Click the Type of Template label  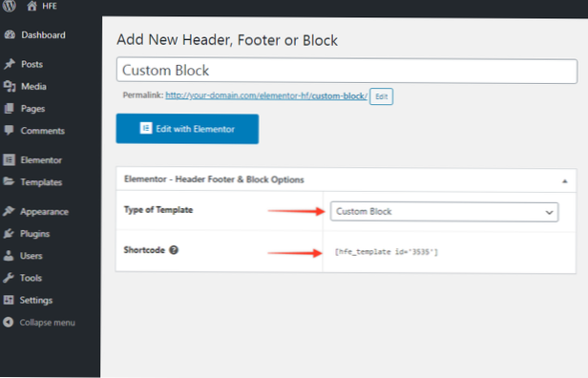[158, 210]
